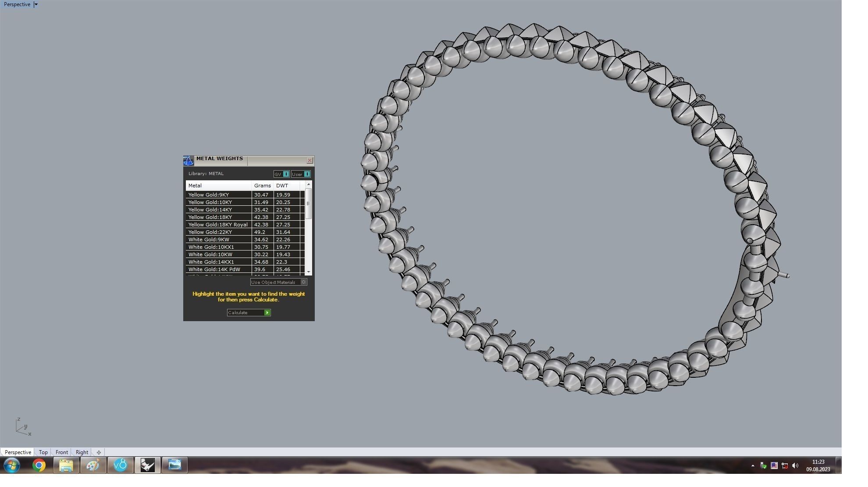Select the White Gold:10KX1 row
The height and width of the screenshot is (487, 868).
coord(245,247)
